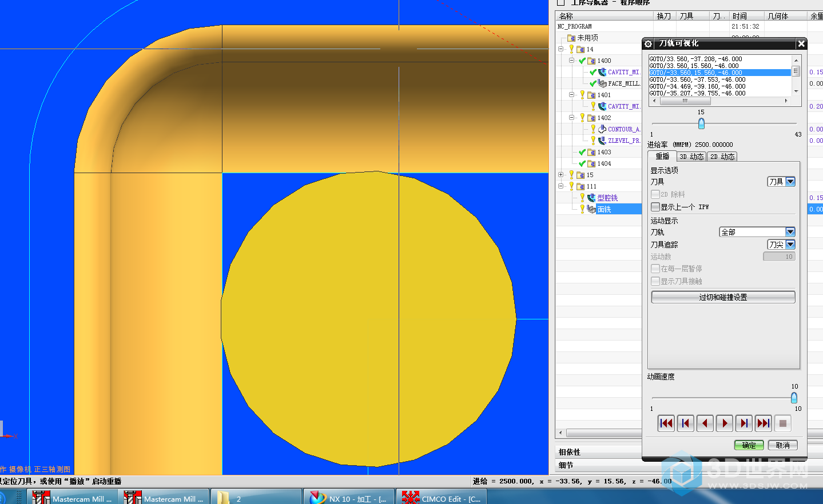
Task: Open the 刀具 display dropdown
Action: (x=781, y=182)
